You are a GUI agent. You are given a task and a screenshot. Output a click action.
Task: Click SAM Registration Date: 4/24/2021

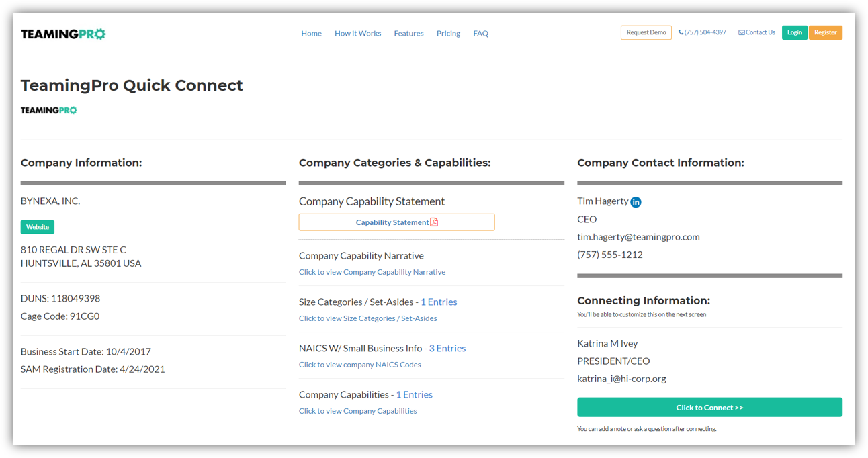93,369
